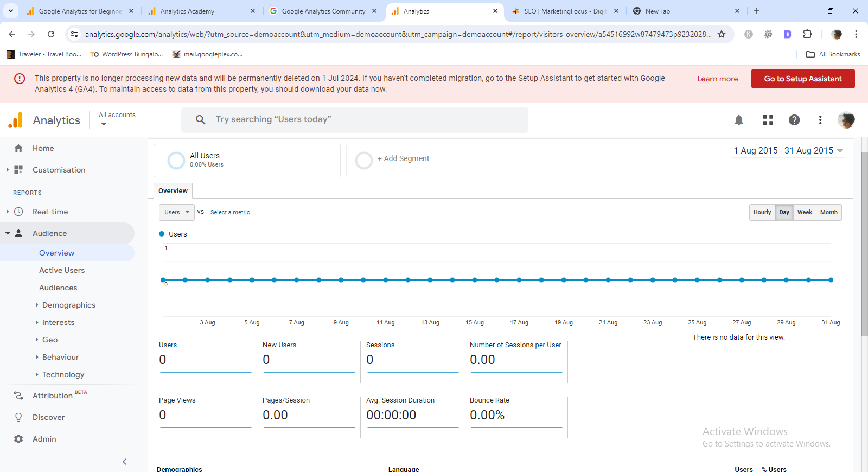Collapse the left navigation sidebar
This screenshot has width=868, height=472.
pos(124,462)
